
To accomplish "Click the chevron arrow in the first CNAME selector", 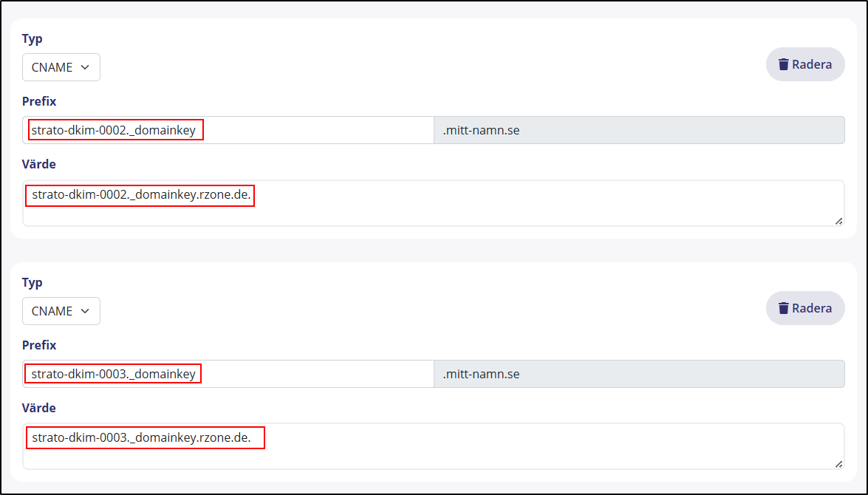I will 85,67.
